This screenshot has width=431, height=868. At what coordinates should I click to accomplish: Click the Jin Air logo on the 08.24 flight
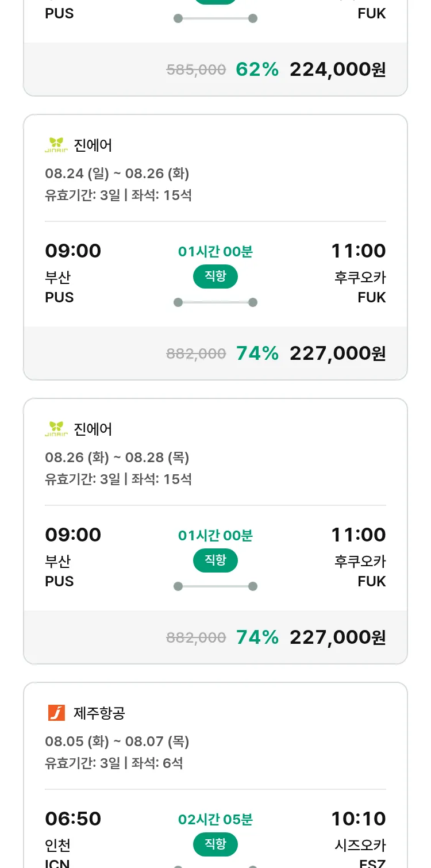(56, 145)
